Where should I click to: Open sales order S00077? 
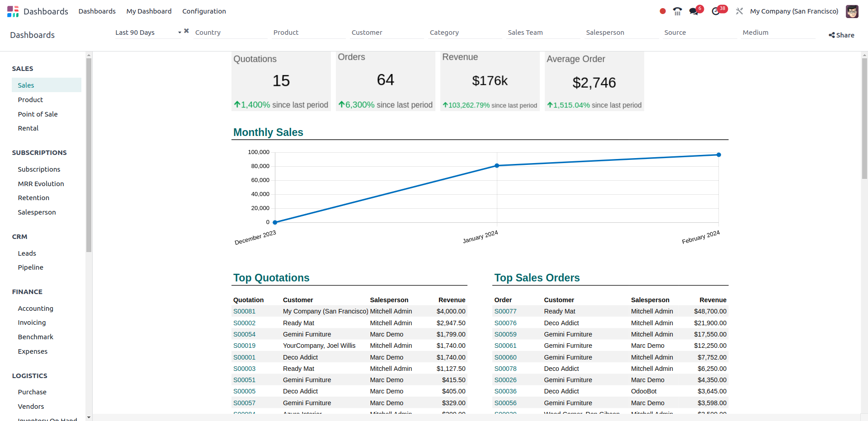pos(505,311)
